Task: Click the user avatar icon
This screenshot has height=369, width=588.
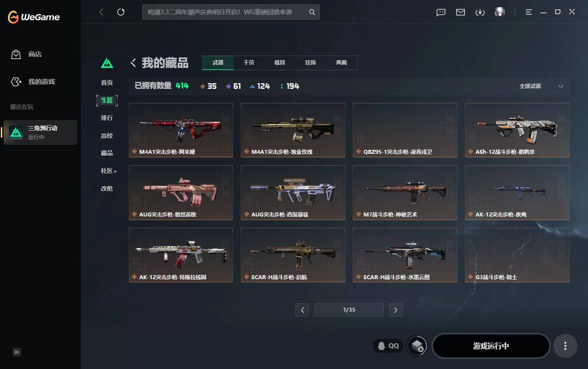Action: [500, 12]
